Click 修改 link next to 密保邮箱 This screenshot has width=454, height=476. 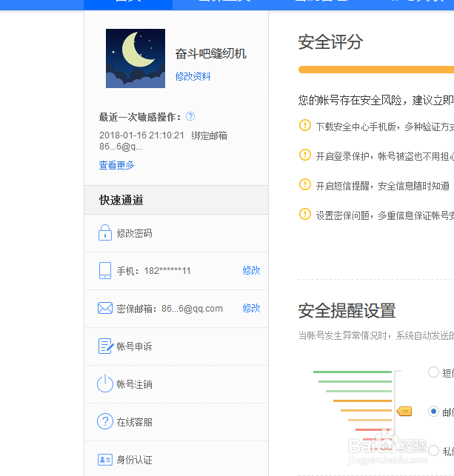click(252, 309)
